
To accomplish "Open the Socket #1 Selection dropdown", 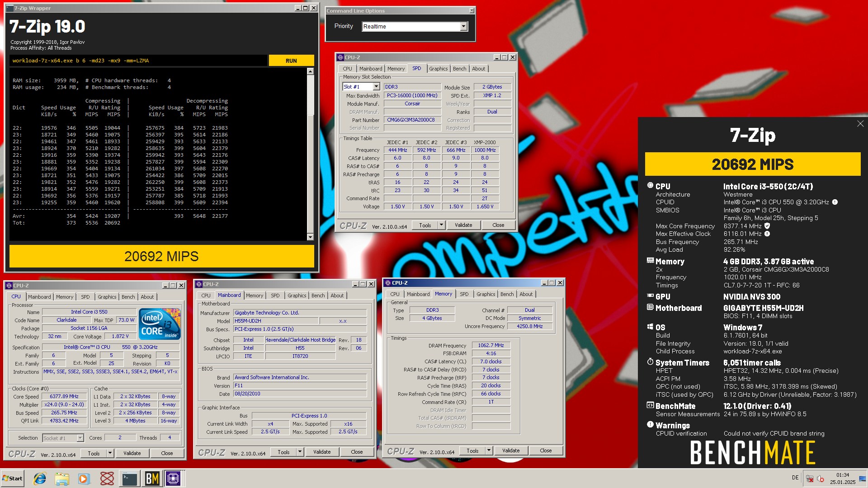I will [x=80, y=438].
